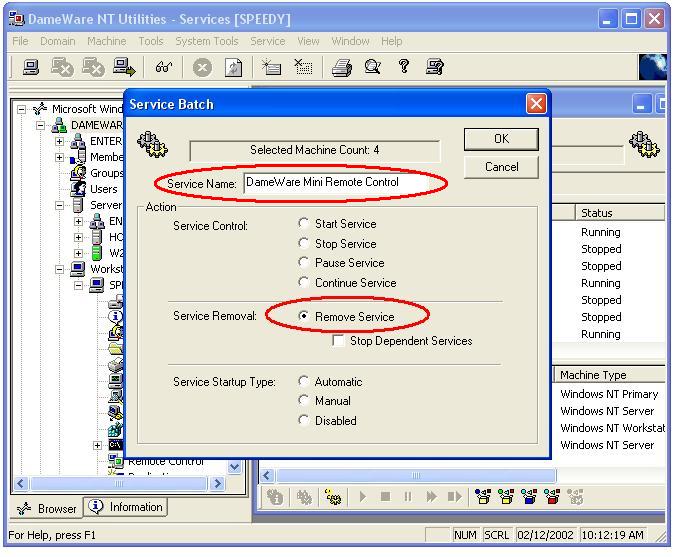Switch to the Information tab

[126, 507]
